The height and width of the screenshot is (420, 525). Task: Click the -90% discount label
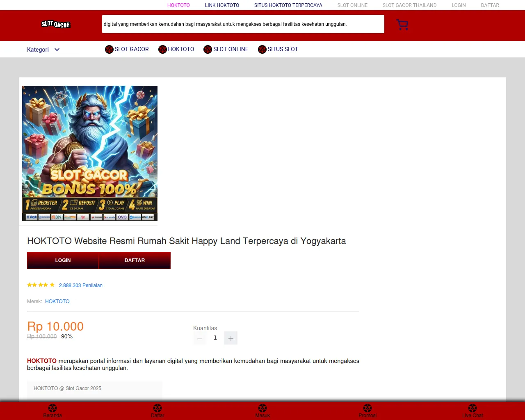(x=66, y=337)
